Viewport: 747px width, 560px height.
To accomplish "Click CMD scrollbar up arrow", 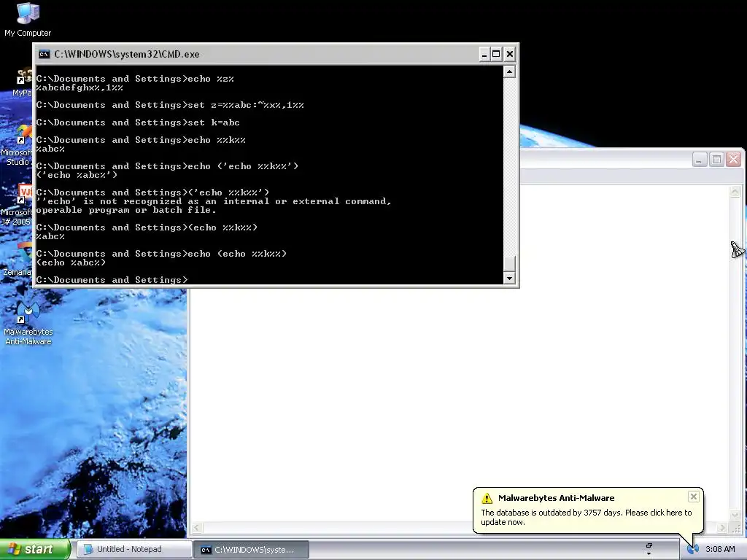I will click(509, 72).
